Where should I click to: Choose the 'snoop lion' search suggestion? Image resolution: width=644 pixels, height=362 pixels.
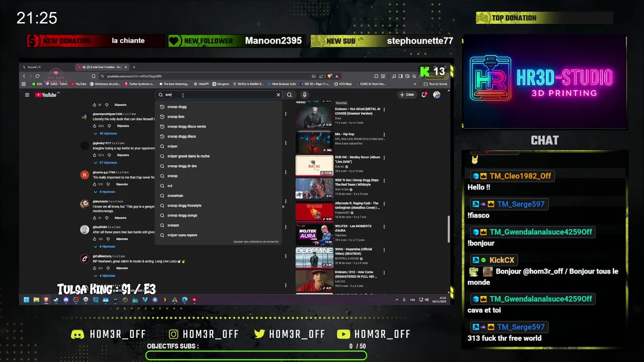point(218,117)
